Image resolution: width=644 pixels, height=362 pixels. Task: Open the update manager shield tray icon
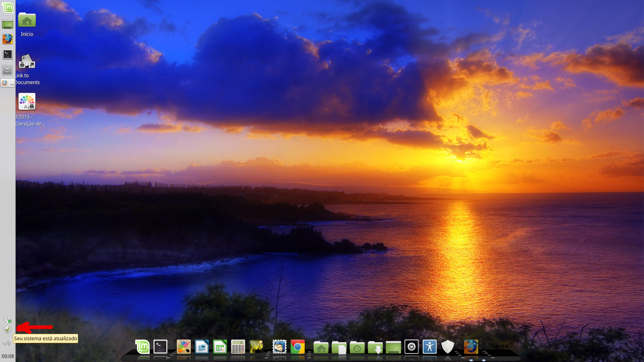(x=7, y=329)
